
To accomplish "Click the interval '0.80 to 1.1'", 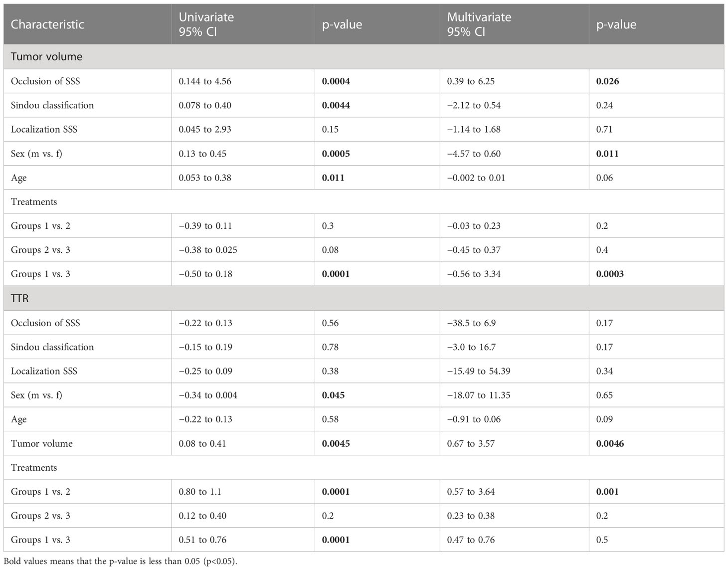I will pyautogui.click(x=200, y=492).
